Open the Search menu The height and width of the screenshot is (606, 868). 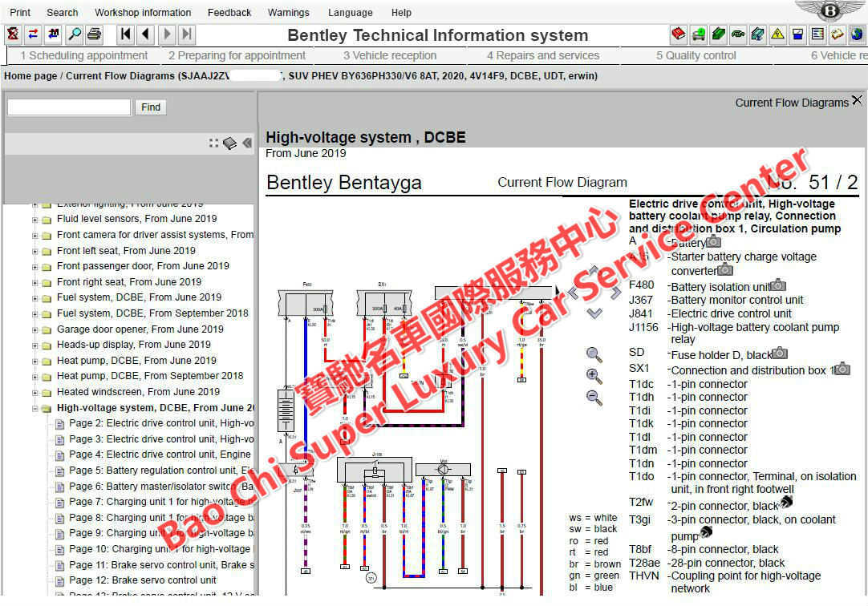coord(62,12)
